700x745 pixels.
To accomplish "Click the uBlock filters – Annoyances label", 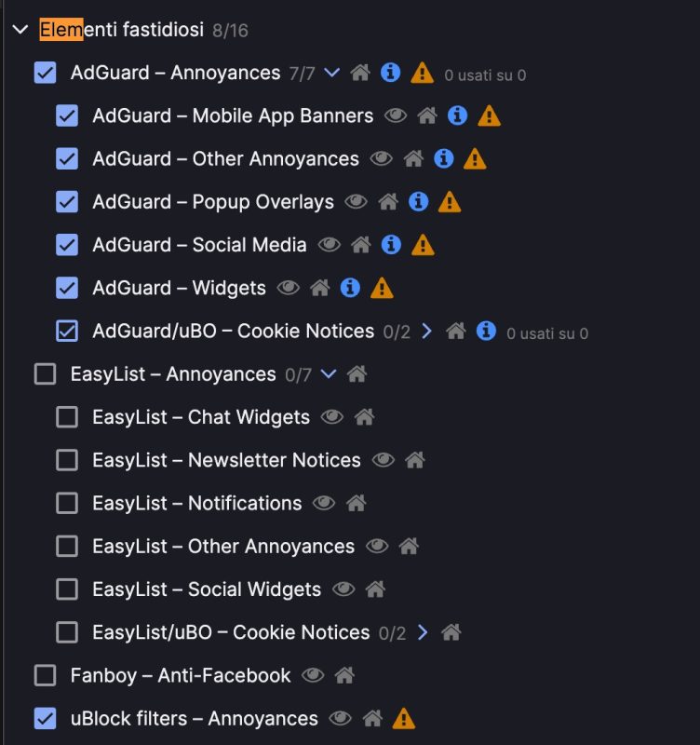I will 194,719.
